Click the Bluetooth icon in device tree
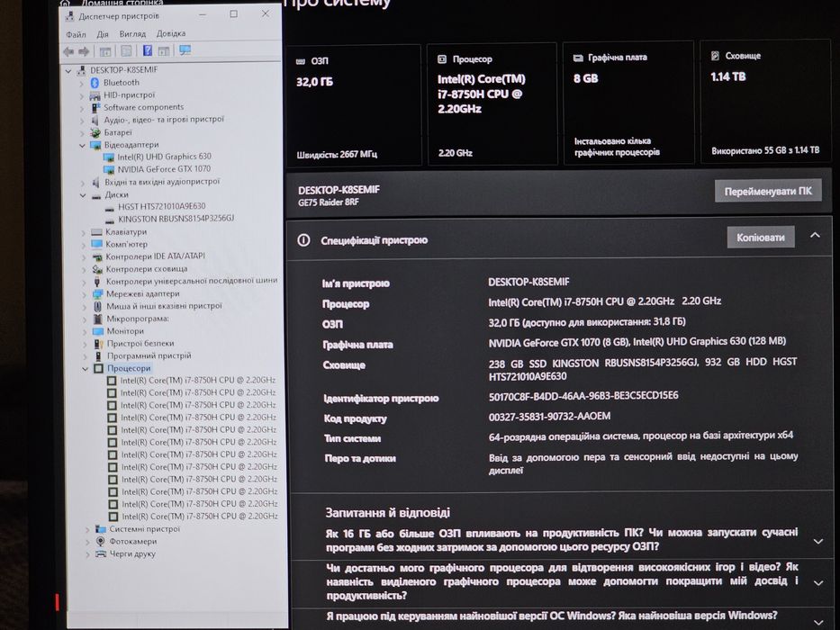 [x=95, y=83]
